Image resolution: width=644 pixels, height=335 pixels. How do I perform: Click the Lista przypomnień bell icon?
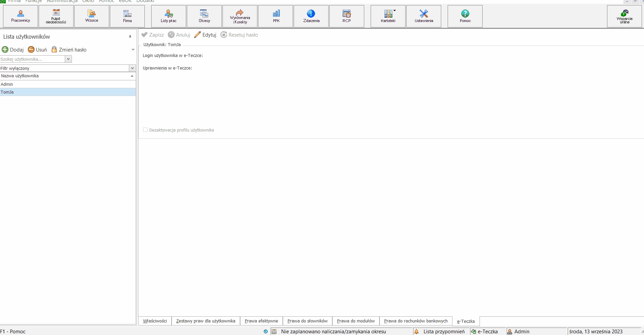[416, 332]
